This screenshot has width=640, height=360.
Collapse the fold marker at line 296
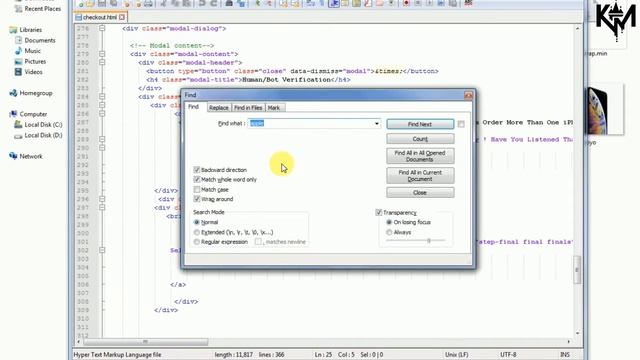pos(102,199)
